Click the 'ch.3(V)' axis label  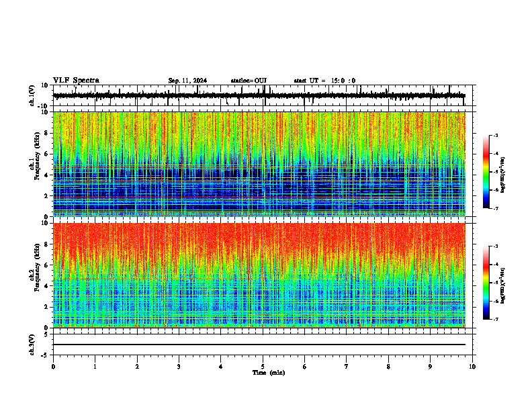(x=32, y=345)
